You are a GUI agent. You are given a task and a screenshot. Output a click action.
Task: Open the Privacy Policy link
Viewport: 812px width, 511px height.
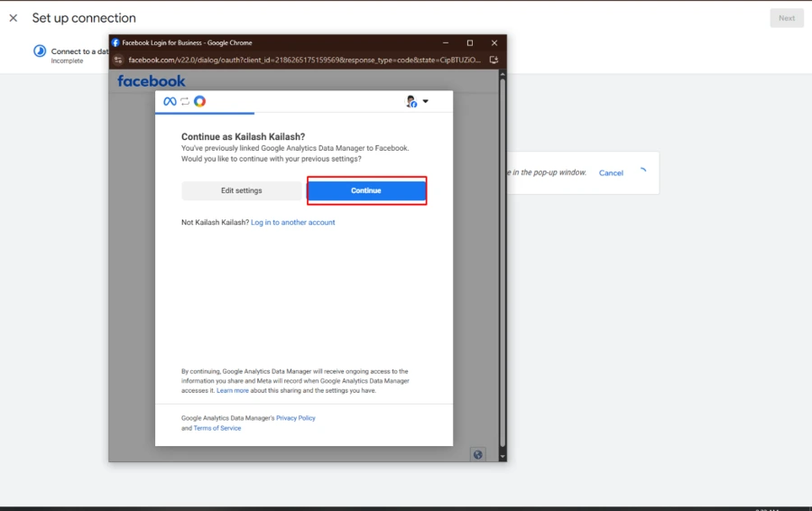click(x=296, y=418)
